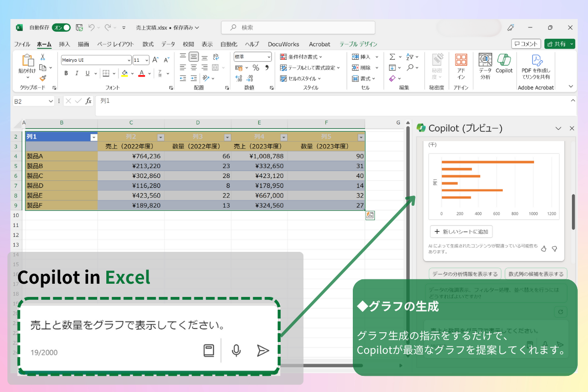Open the 列1 header filter dropdown
Screen dimensions: 588x392
point(94,137)
